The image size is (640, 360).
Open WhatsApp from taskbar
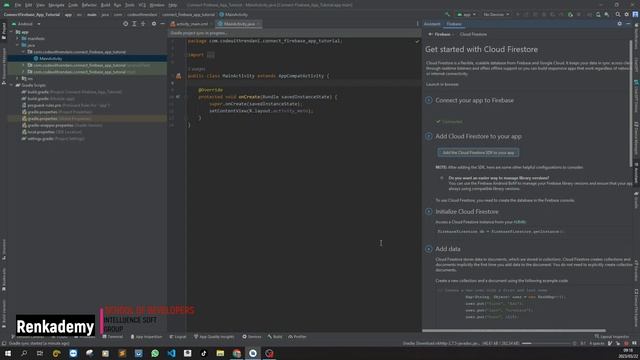(x=155, y=353)
